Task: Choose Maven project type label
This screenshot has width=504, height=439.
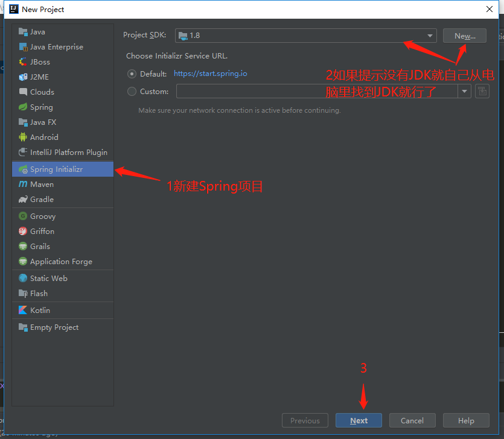Action: [x=42, y=185]
